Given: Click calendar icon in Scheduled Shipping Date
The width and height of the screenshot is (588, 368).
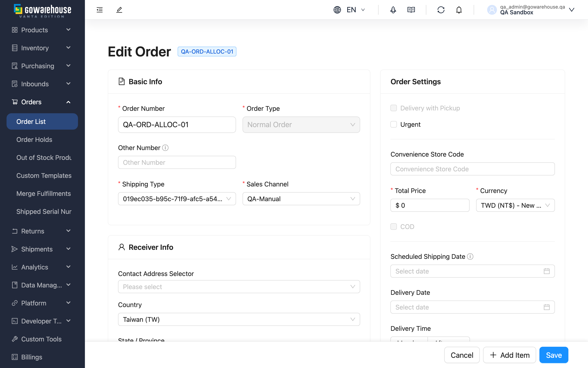Looking at the screenshot, I should click(x=547, y=271).
